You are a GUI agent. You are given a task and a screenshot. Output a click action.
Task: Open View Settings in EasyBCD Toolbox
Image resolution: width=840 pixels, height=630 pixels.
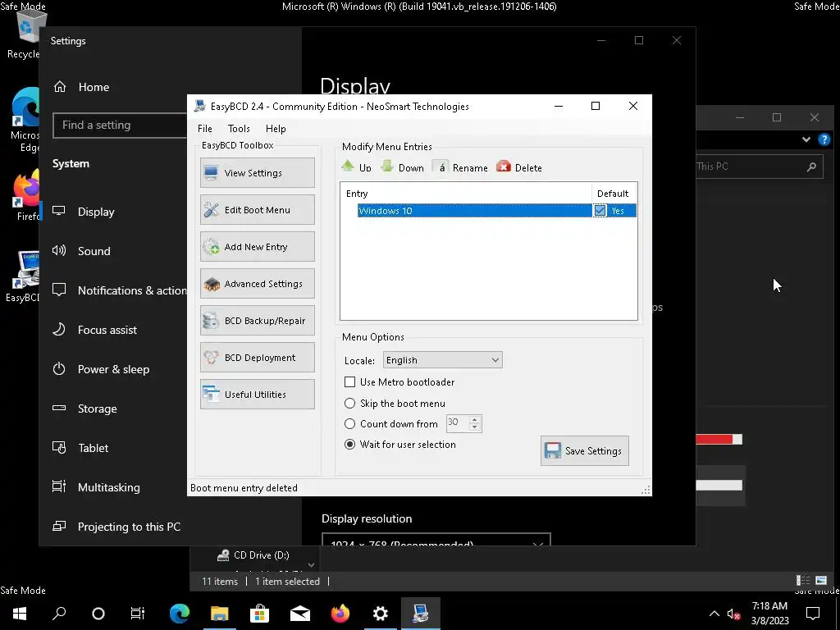tap(257, 172)
